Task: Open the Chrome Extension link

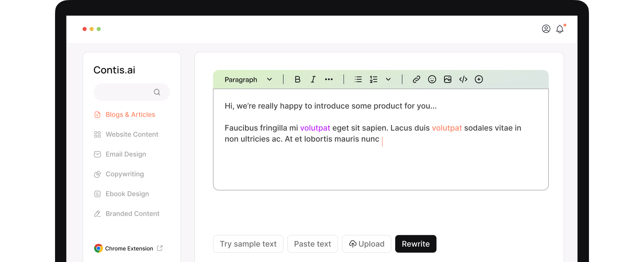Action: 128,248
